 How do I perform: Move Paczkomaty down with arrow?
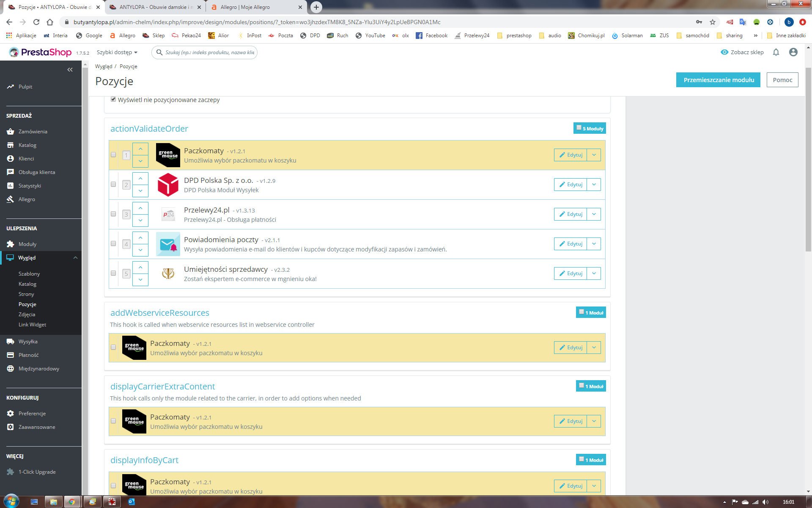coord(140,161)
